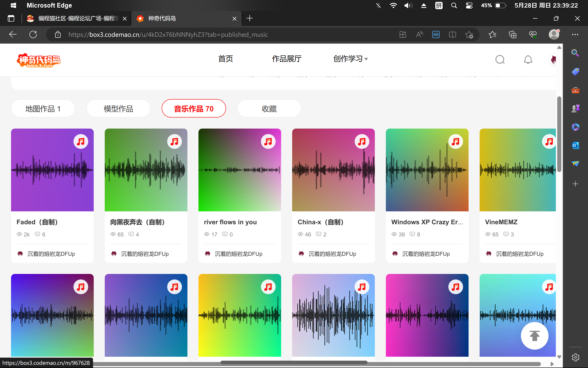Go back with browser back arrow

coord(13,34)
